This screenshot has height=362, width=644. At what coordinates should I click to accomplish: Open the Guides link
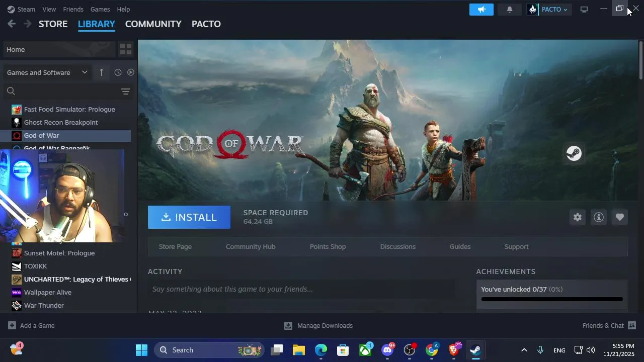460,246
